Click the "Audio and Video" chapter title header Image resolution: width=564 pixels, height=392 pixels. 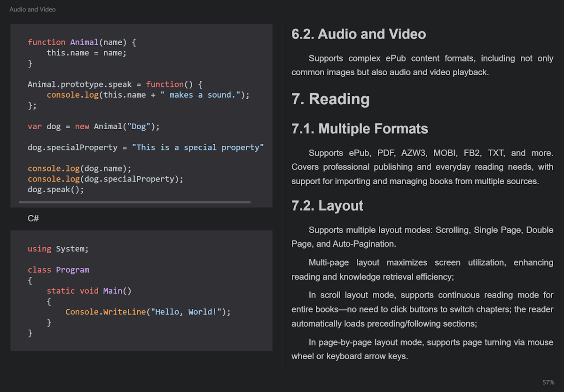32,9
